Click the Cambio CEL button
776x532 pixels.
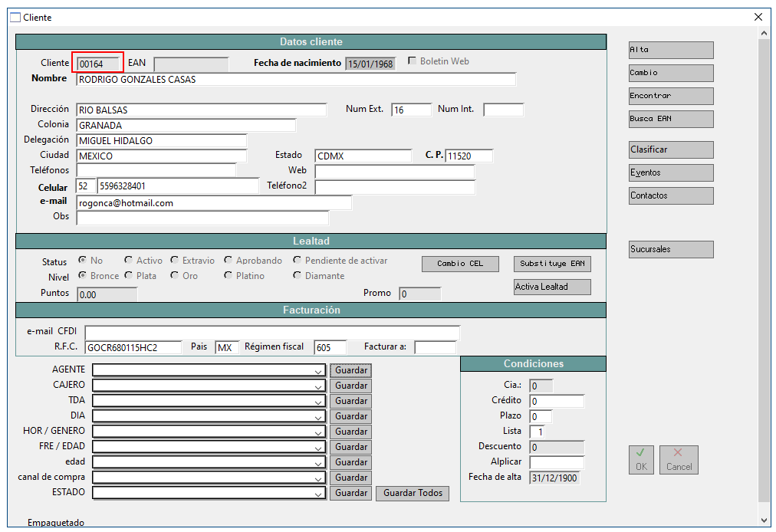pyautogui.click(x=460, y=264)
